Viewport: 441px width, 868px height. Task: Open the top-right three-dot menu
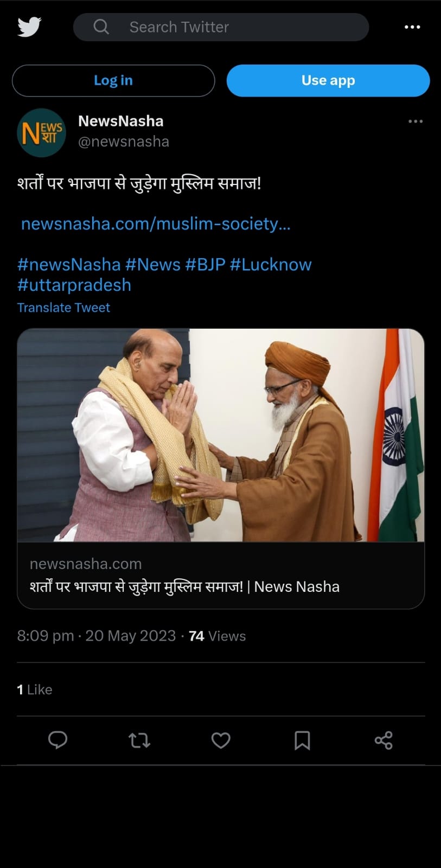pyautogui.click(x=412, y=27)
